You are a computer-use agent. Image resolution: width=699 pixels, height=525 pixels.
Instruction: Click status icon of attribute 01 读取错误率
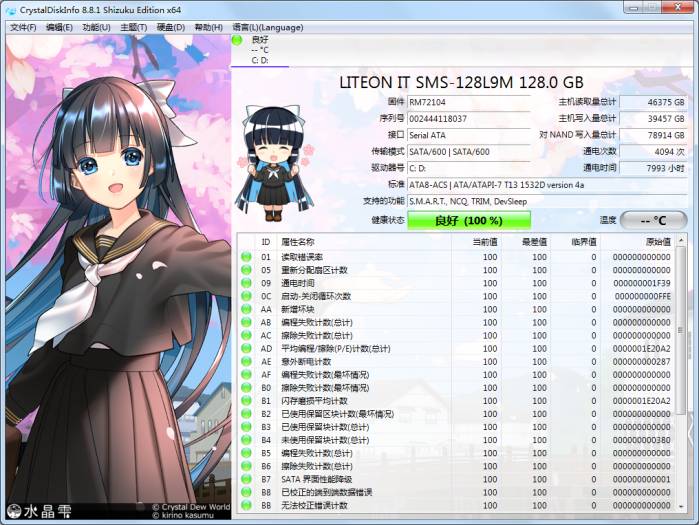246,257
